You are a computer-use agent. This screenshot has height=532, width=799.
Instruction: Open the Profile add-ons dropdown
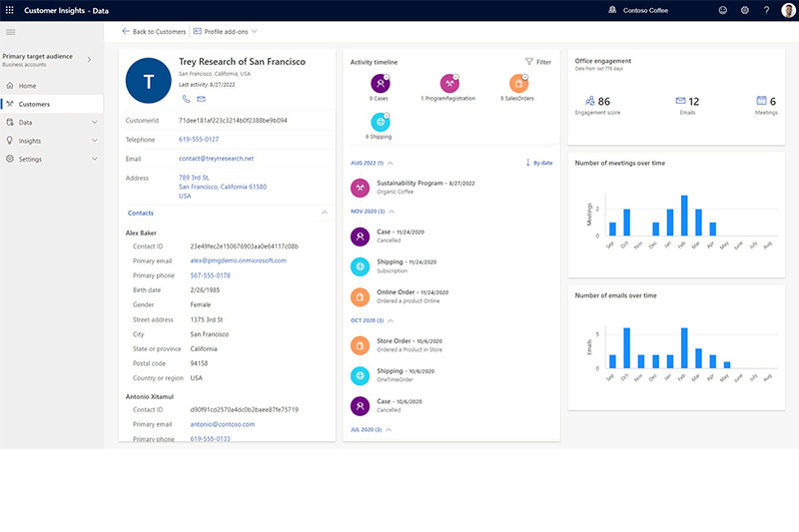pos(226,32)
